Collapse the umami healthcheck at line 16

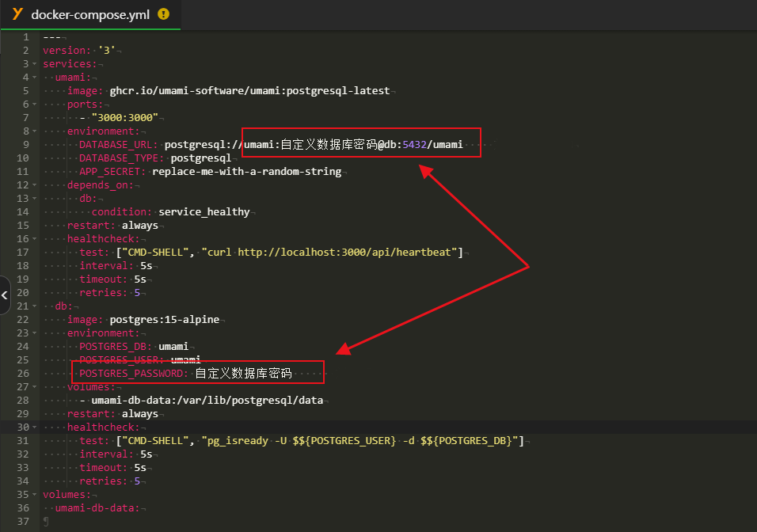(x=34, y=239)
